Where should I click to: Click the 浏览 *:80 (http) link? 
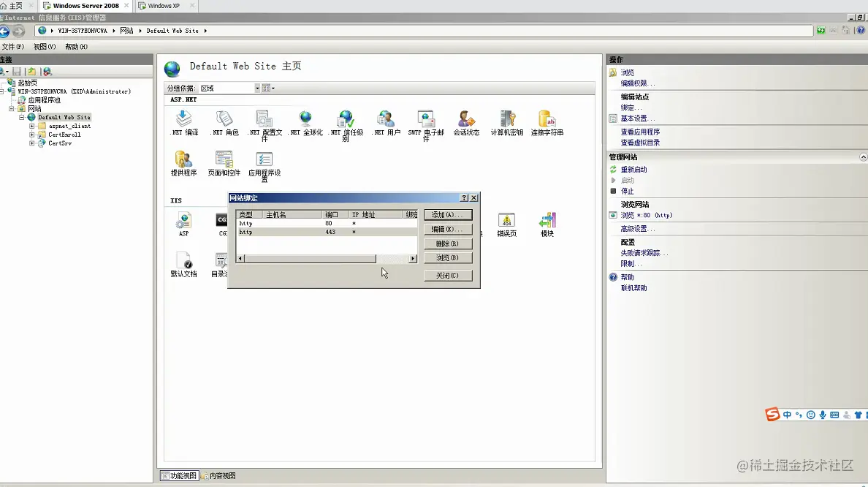[647, 215]
